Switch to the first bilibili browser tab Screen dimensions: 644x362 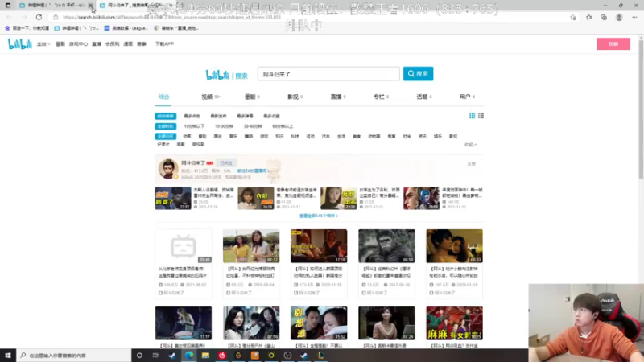point(52,6)
